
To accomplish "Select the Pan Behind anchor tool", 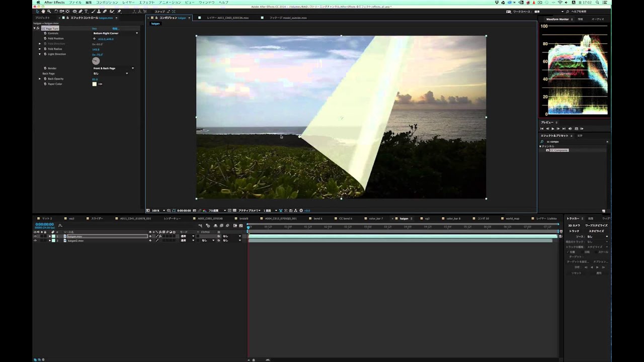I will click(x=67, y=11).
